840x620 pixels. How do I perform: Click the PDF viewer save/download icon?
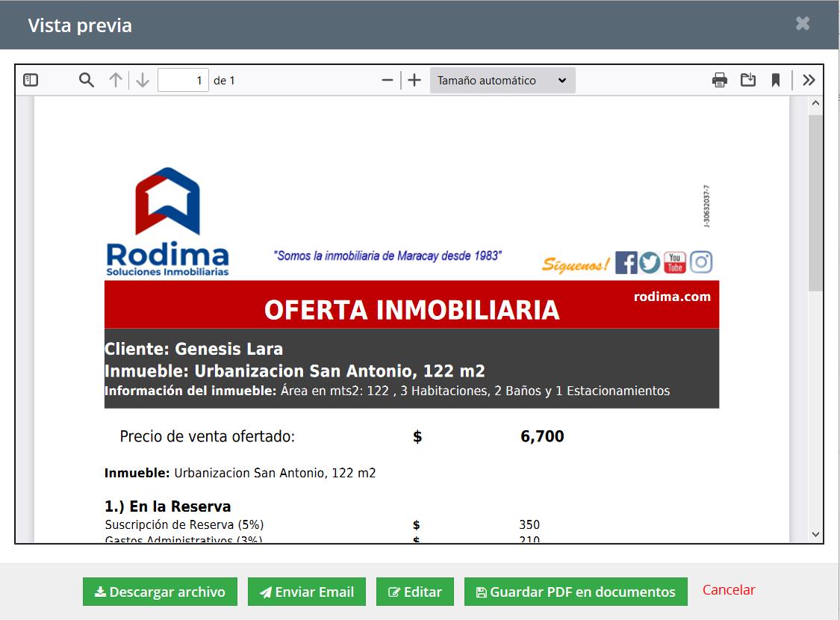point(747,80)
